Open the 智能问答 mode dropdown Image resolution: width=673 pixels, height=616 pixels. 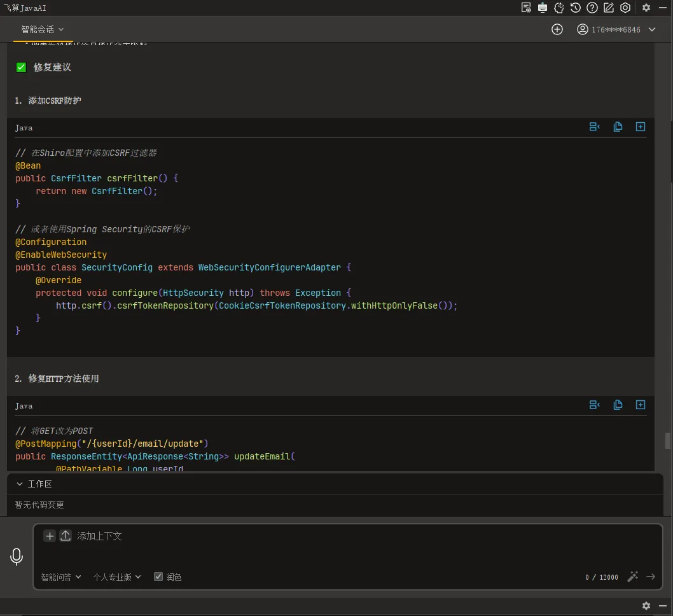[x=60, y=577]
